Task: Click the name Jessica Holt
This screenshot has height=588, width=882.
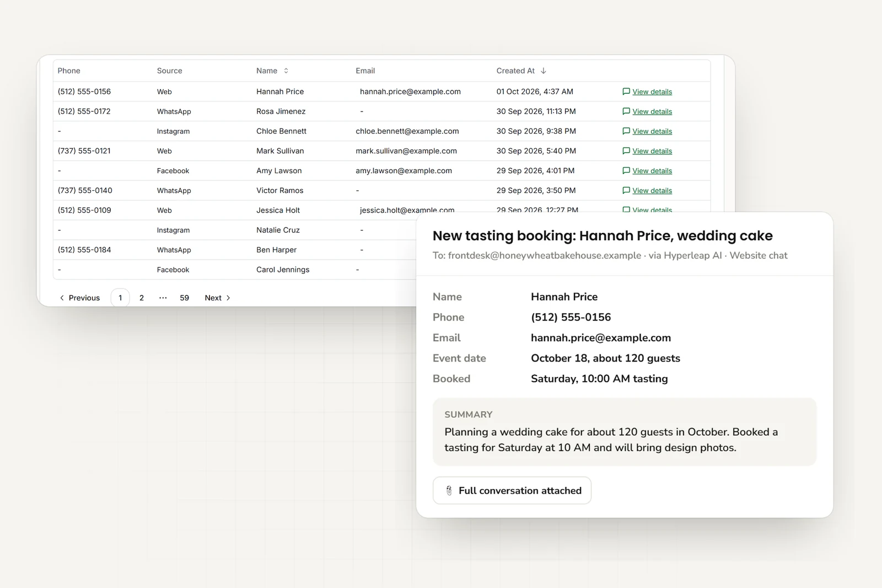Action: pyautogui.click(x=278, y=211)
